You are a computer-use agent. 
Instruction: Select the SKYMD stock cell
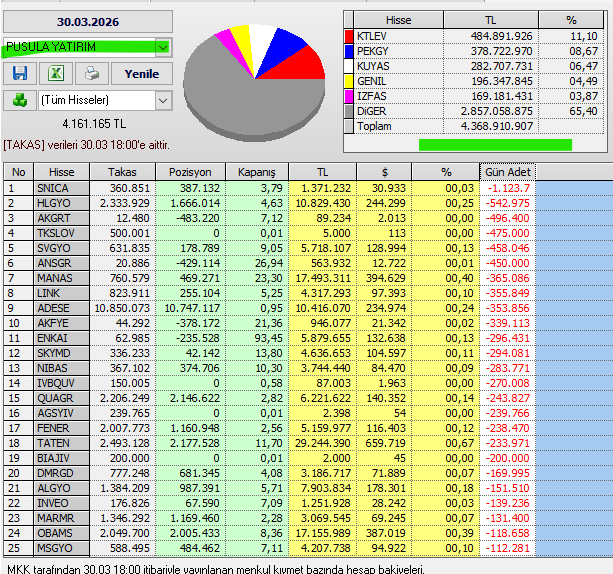coord(62,353)
